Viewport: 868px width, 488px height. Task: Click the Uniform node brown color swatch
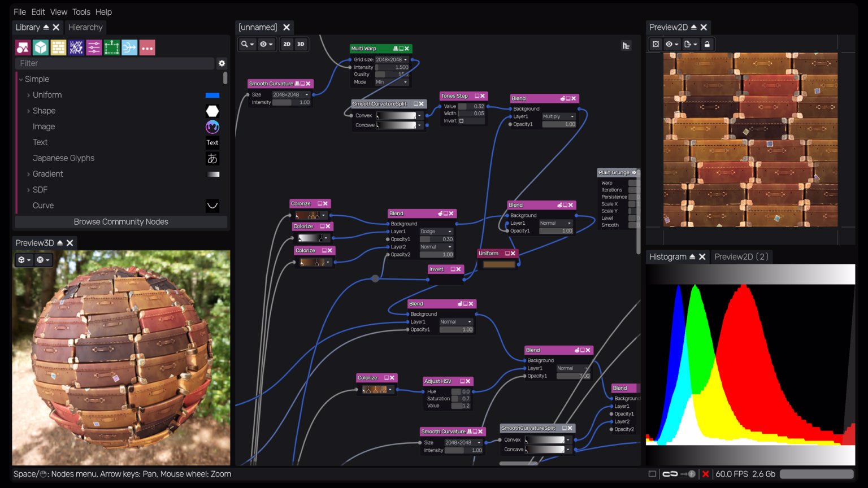[499, 264]
